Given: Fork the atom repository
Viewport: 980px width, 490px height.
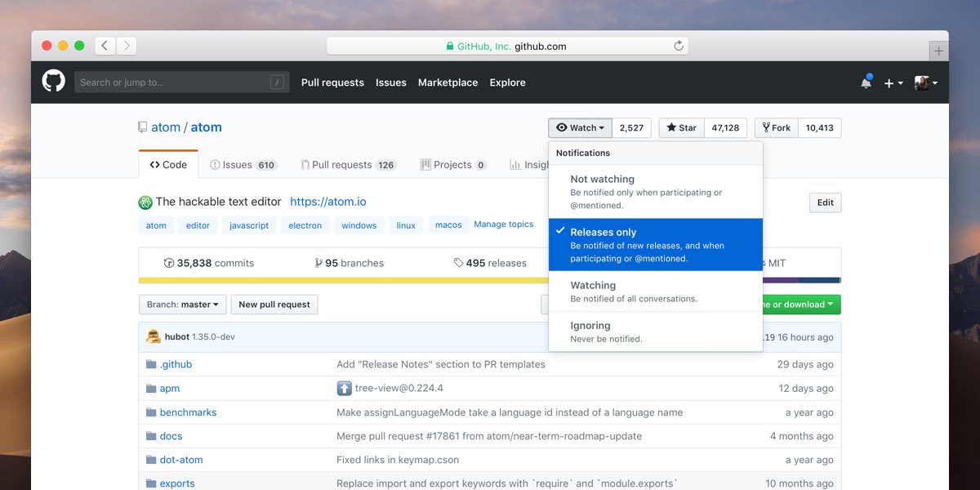Looking at the screenshot, I should pos(777,127).
